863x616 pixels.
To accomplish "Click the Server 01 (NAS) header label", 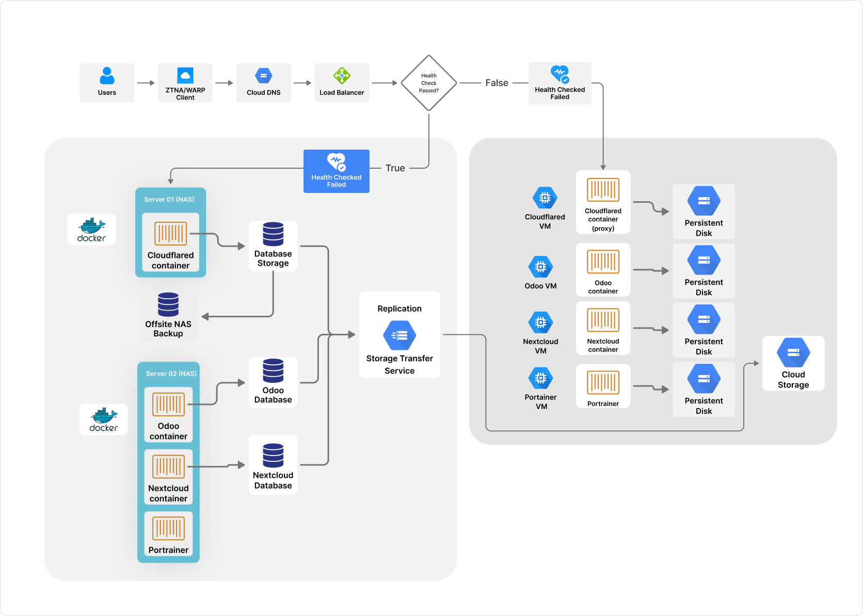I will [169, 199].
